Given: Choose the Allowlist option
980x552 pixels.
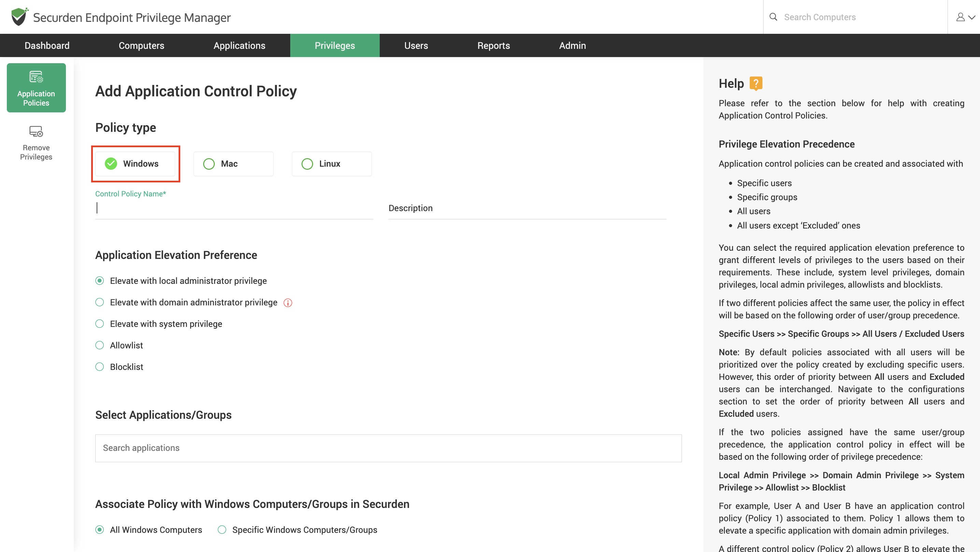Looking at the screenshot, I should pos(100,345).
